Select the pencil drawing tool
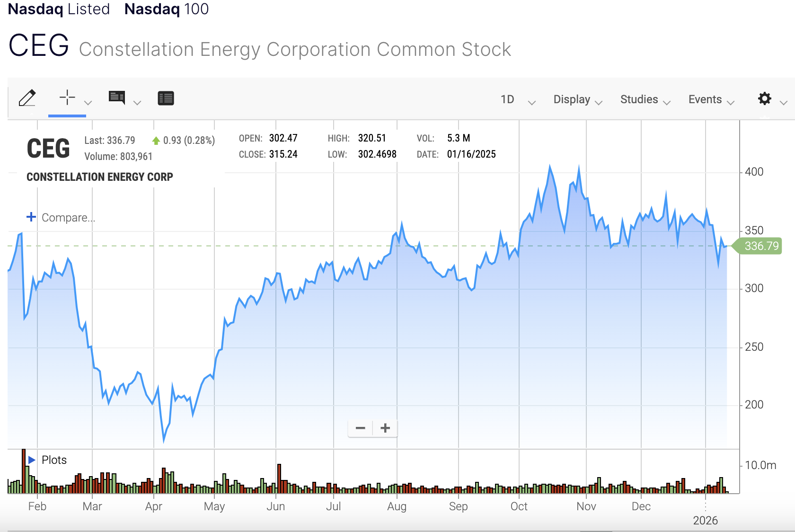 (27, 98)
